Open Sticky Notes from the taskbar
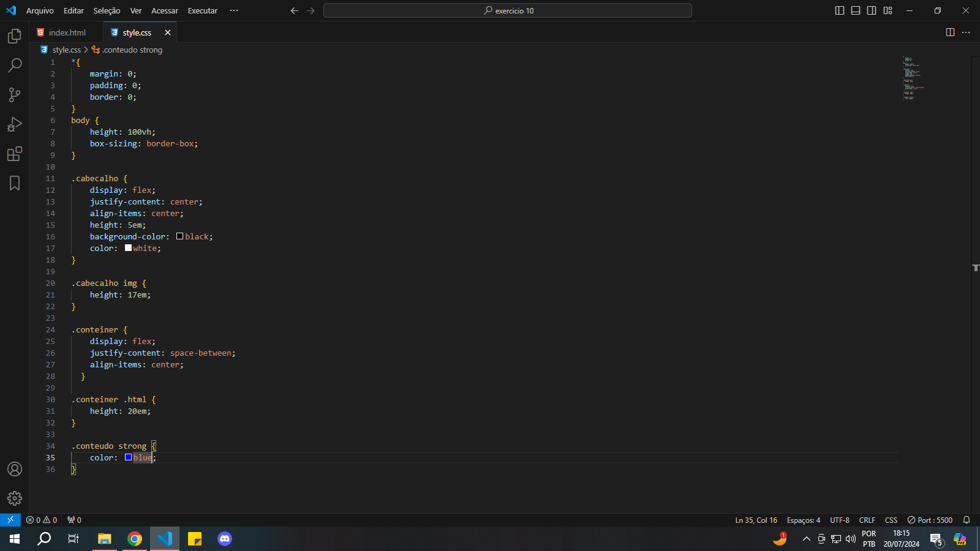980x551 pixels. pos(195,539)
